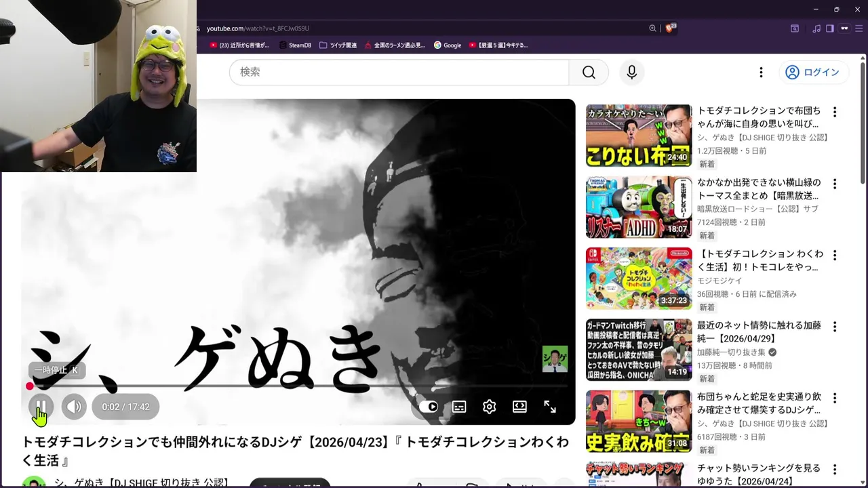Click the ログイン sign-in button
The width and height of the screenshot is (868, 488).
click(x=812, y=72)
